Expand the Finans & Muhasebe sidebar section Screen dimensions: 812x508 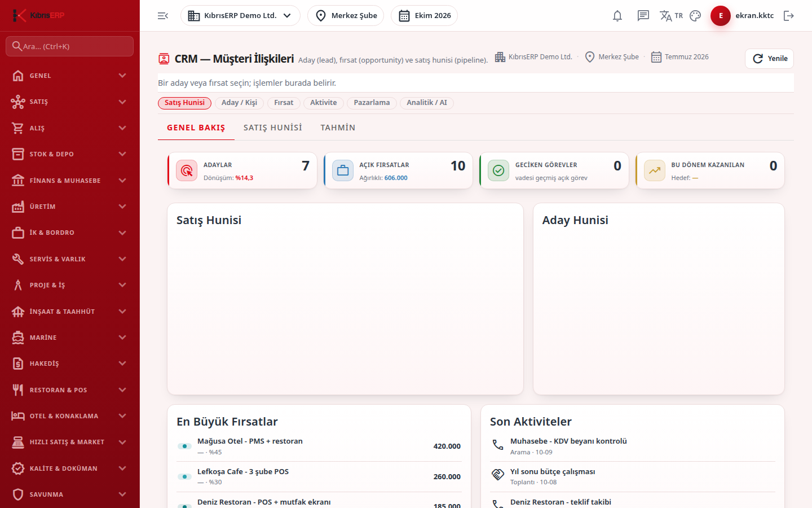coord(70,181)
